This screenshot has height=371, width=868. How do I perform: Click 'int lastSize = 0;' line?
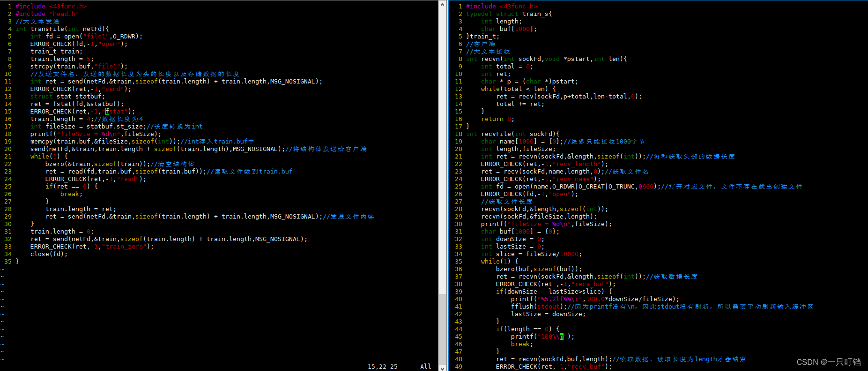coord(513,247)
